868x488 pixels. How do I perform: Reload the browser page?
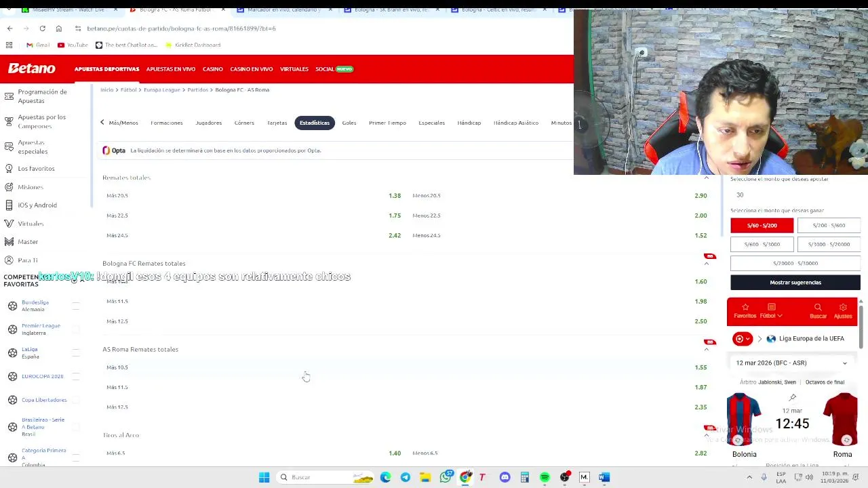[x=42, y=28]
